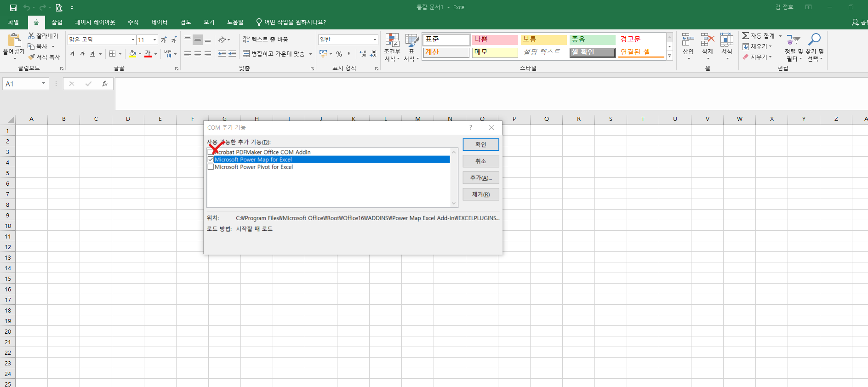Open the font size dropdown
The height and width of the screenshot is (387, 868).
pos(154,40)
